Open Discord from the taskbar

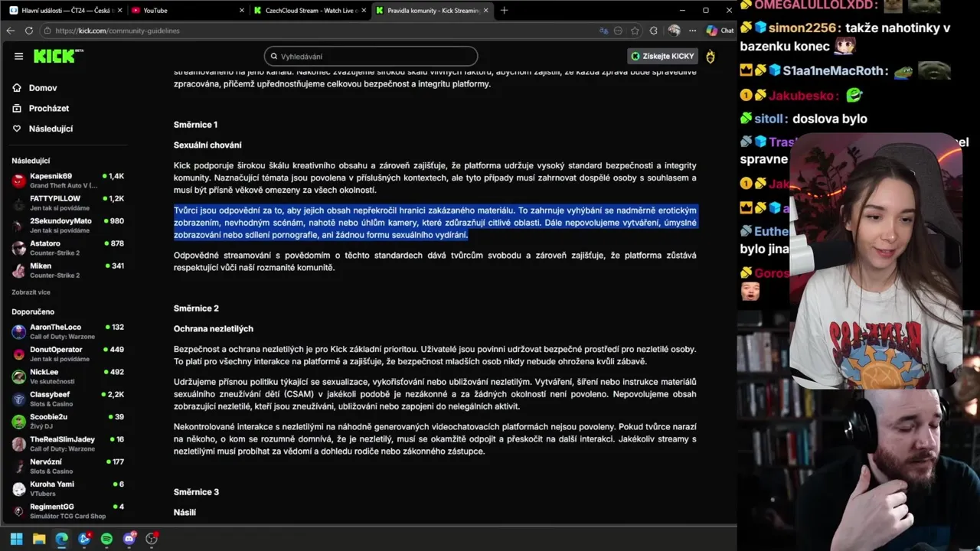pos(129,539)
